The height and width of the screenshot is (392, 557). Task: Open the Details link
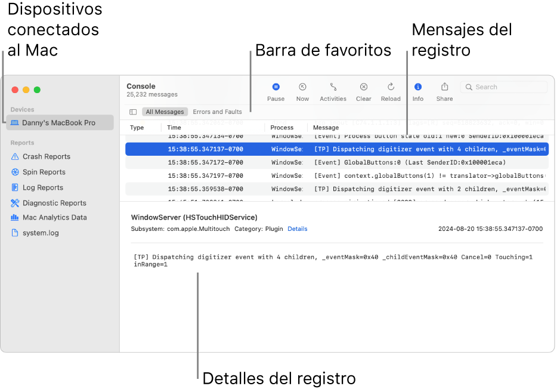point(298,229)
